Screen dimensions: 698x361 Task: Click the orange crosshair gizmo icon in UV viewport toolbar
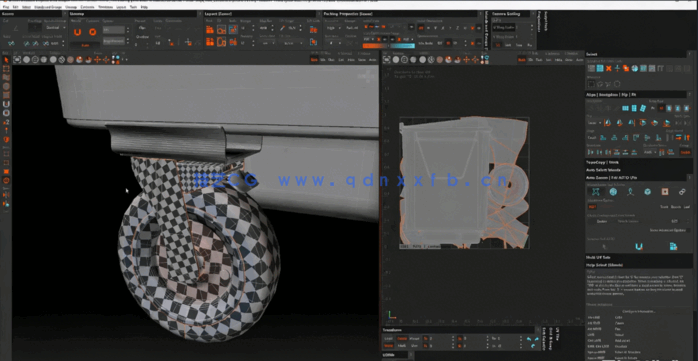click(x=466, y=60)
